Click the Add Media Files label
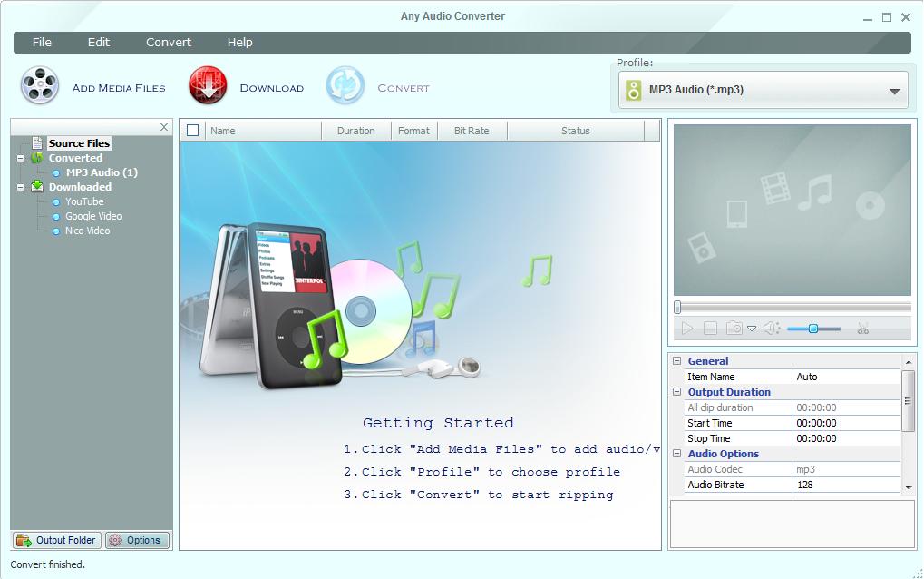This screenshot has width=924, height=579. coord(119,88)
